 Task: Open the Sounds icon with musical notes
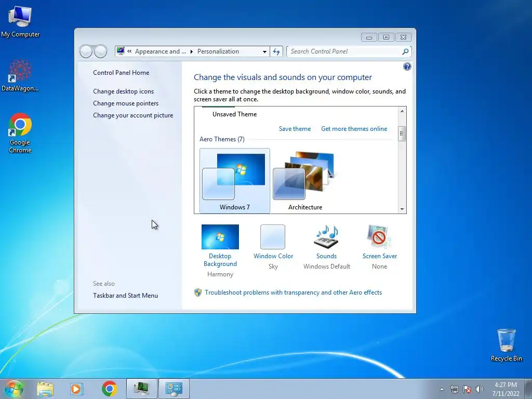pos(326,237)
